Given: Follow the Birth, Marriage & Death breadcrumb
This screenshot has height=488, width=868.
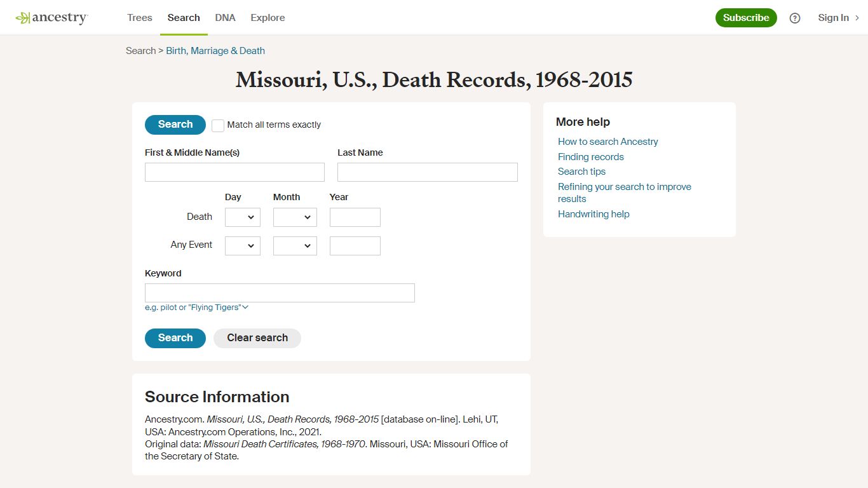Looking at the screenshot, I should click(215, 51).
